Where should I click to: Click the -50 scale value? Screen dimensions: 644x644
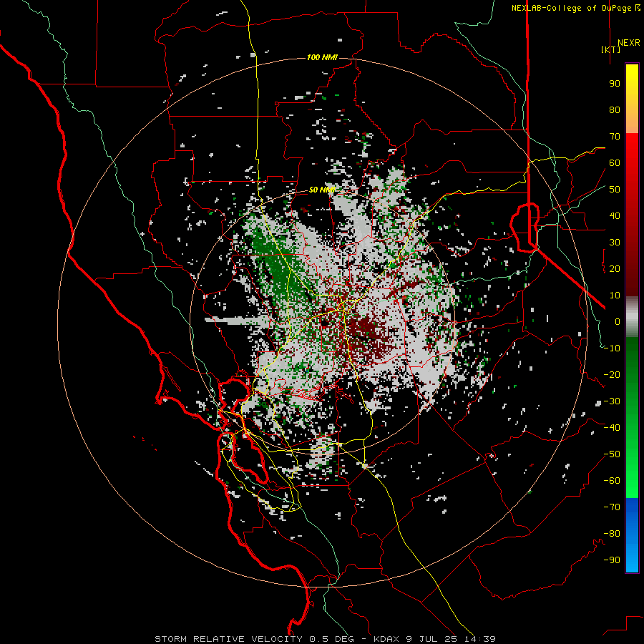[x=612, y=454]
